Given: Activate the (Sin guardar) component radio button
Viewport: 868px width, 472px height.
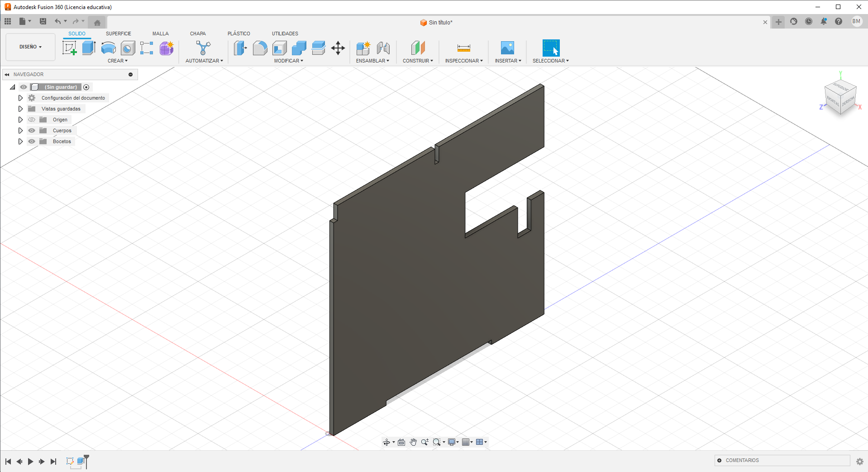Looking at the screenshot, I should coord(86,87).
